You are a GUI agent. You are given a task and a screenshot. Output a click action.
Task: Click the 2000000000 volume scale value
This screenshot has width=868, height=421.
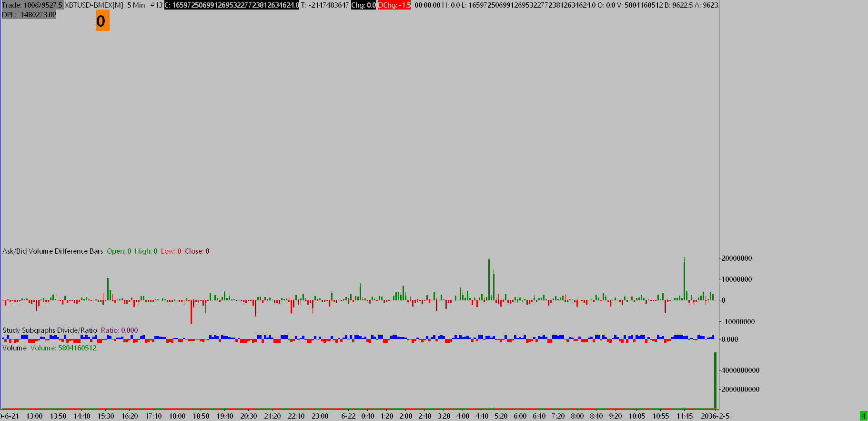(x=740, y=389)
